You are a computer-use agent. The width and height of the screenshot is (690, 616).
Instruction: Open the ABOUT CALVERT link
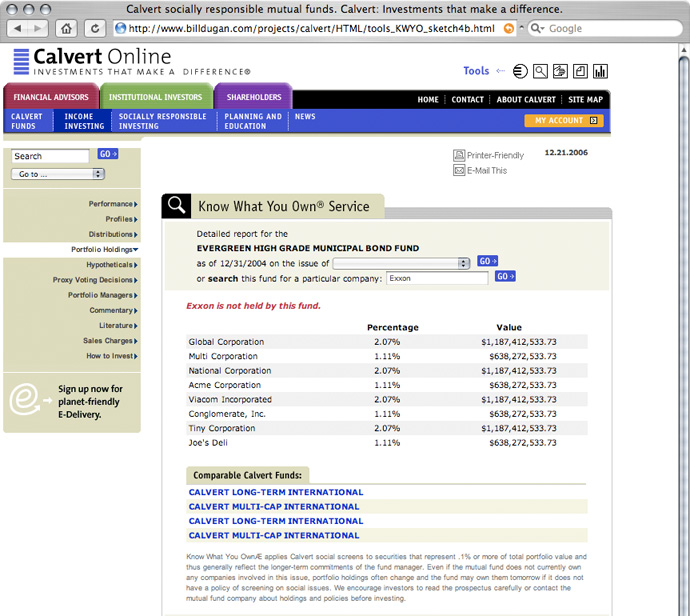tap(526, 100)
